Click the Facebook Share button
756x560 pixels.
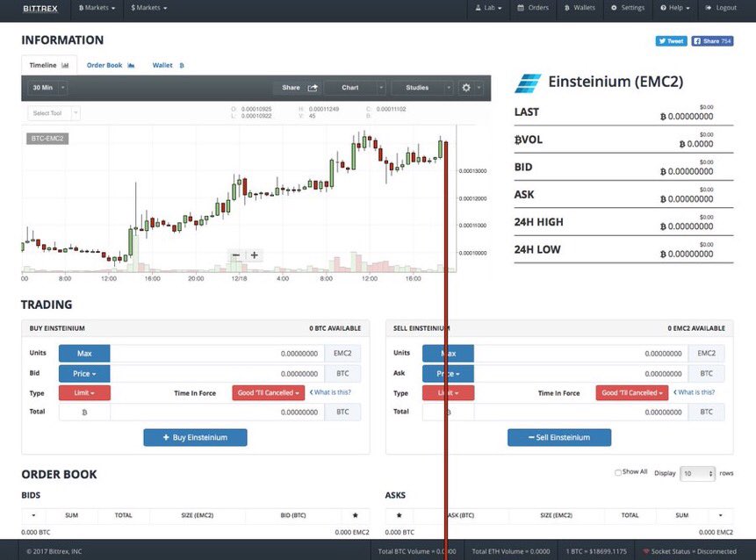point(712,41)
